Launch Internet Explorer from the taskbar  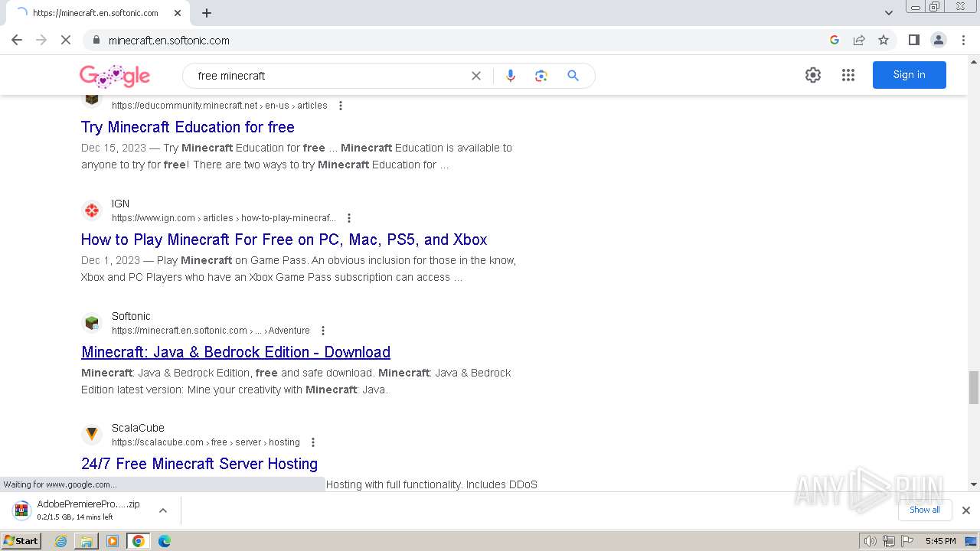(x=61, y=541)
